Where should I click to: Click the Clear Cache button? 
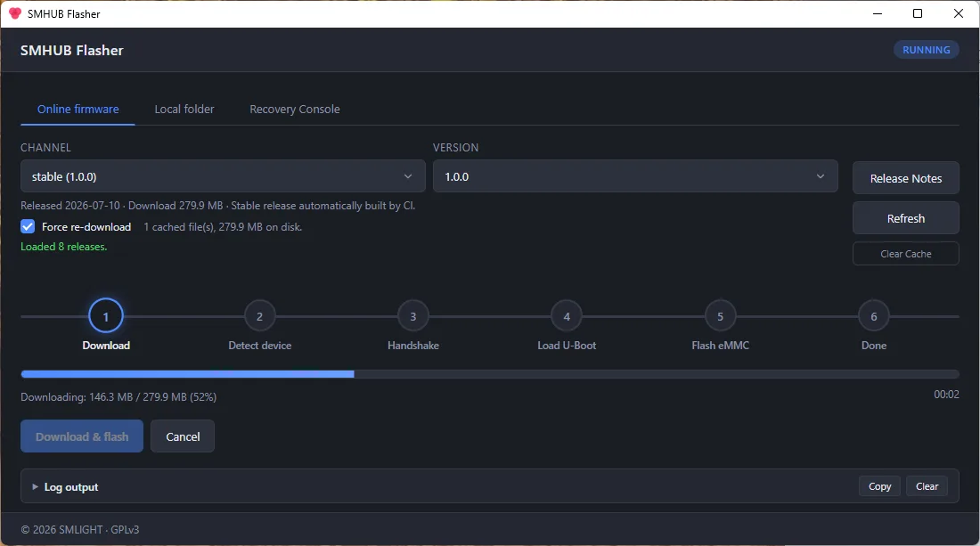(x=906, y=254)
